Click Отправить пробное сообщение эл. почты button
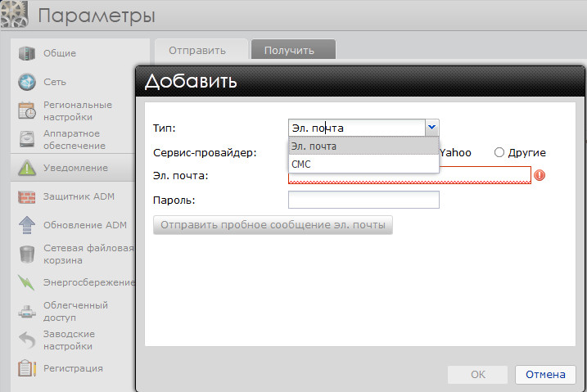This screenshot has width=587, height=392. pos(273,225)
